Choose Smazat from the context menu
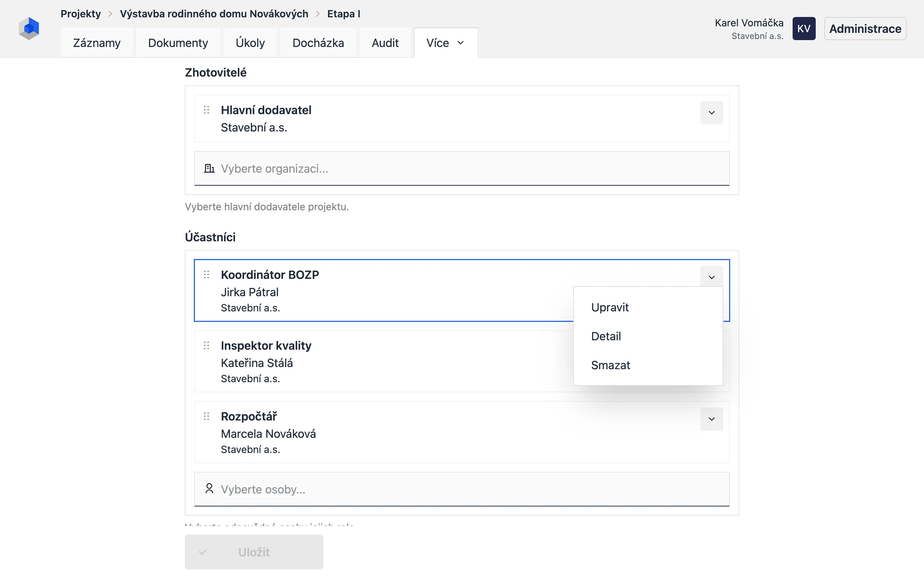The image size is (924, 578). (x=648, y=366)
